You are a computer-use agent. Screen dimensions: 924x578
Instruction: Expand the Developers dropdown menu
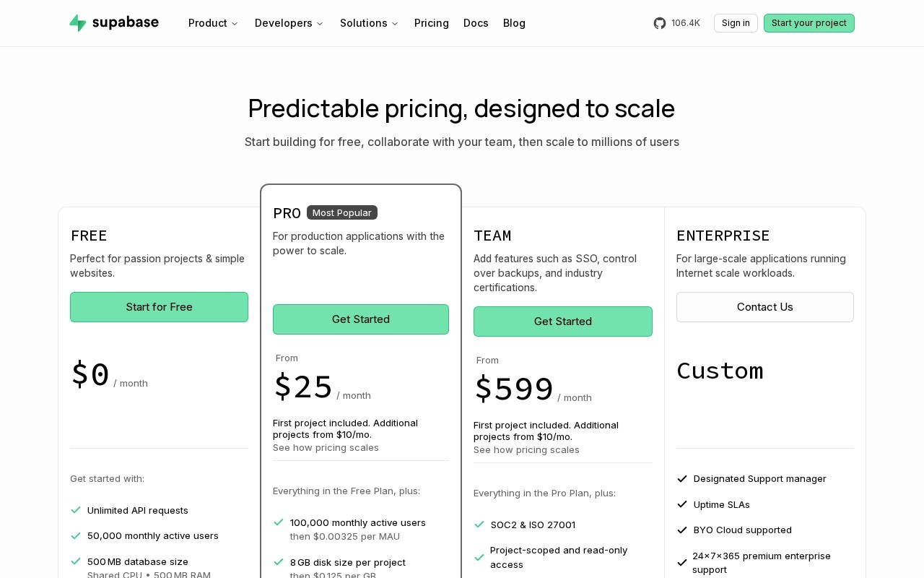coord(289,23)
